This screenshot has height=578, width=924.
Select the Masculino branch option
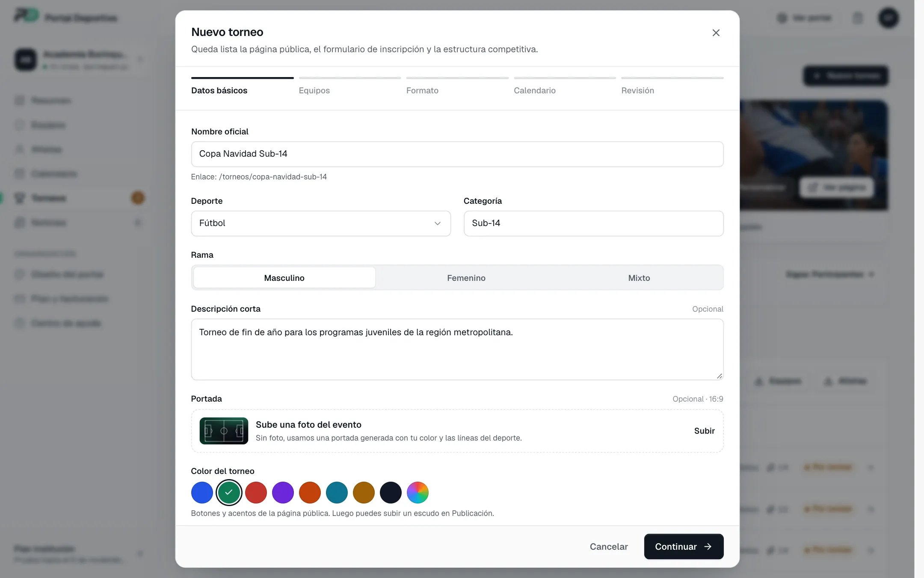(284, 278)
